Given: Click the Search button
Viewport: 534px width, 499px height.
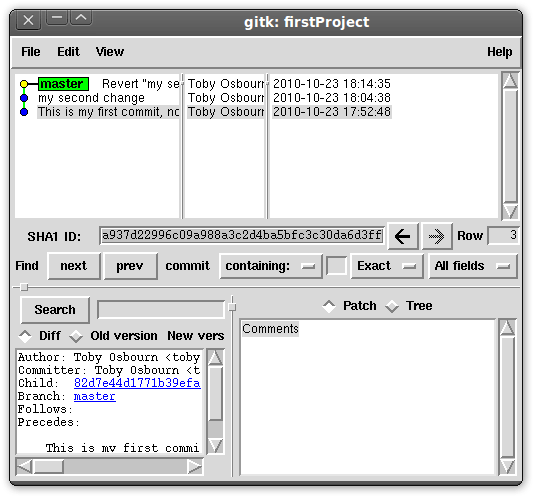Looking at the screenshot, I should coord(55,310).
